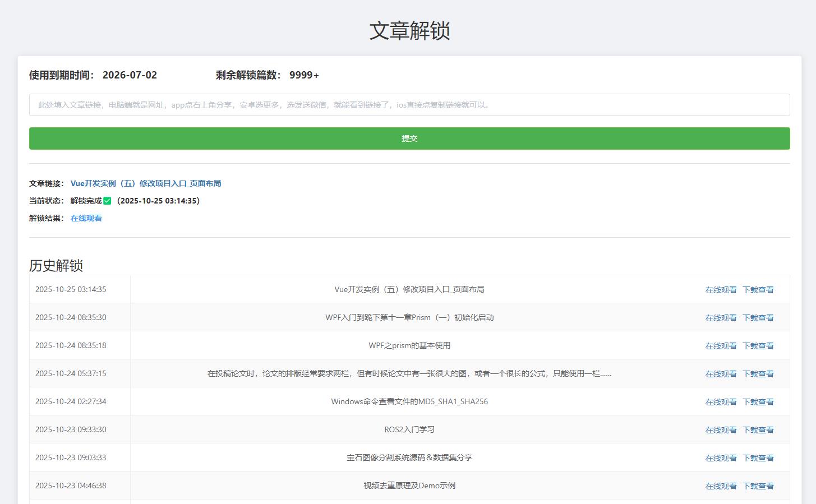Open 在线观看 for the 2025-10-24 05:37:15 entry
The image size is (816, 504).
click(721, 373)
